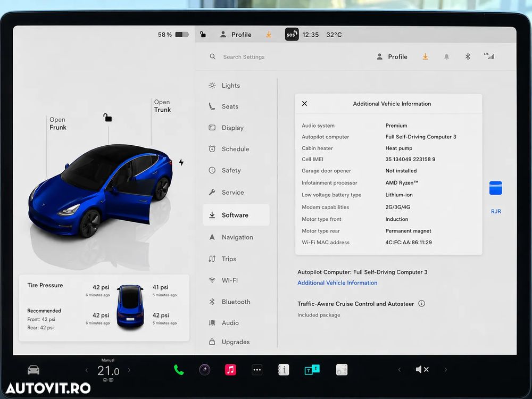Open the Lights settings menu
This screenshot has height=399, width=532.
[224, 86]
